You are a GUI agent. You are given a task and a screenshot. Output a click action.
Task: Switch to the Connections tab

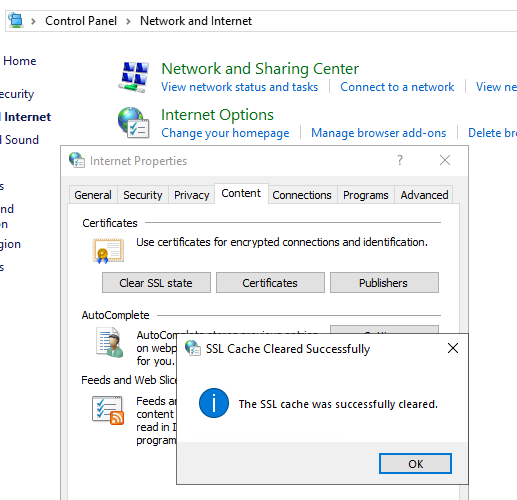pyautogui.click(x=302, y=195)
